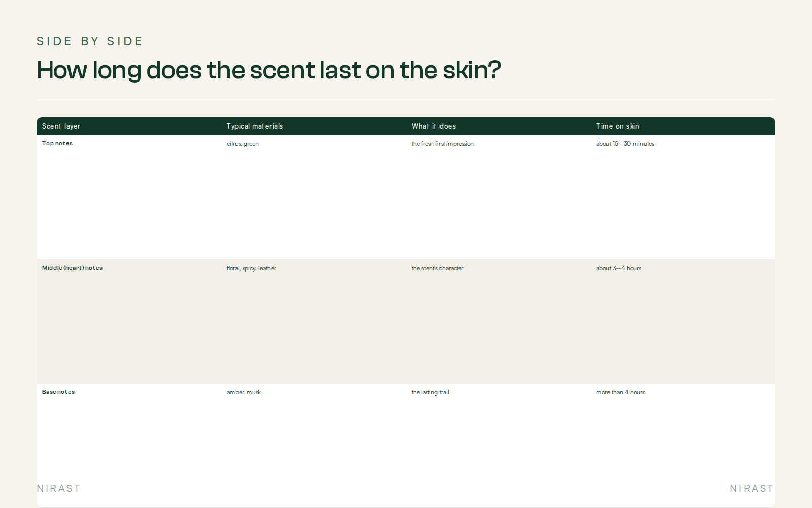
Task: Click the NIRAST footer text at right
Action: pos(752,488)
